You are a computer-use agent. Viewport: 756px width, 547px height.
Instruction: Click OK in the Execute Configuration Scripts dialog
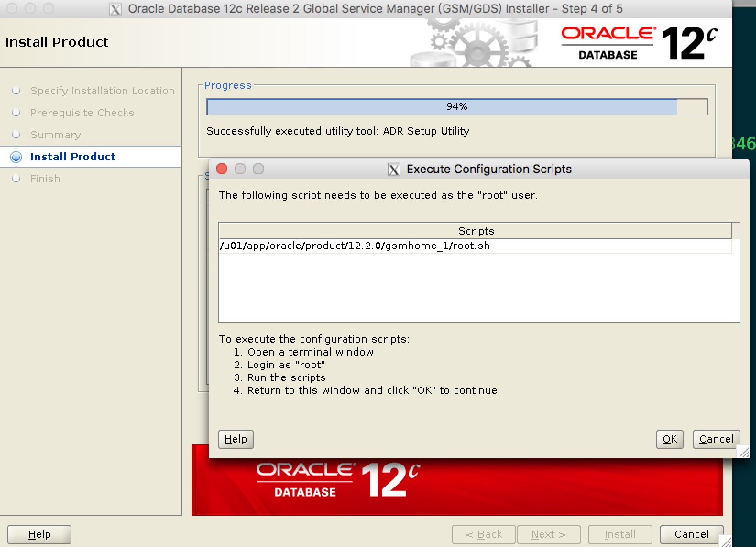pyautogui.click(x=669, y=439)
